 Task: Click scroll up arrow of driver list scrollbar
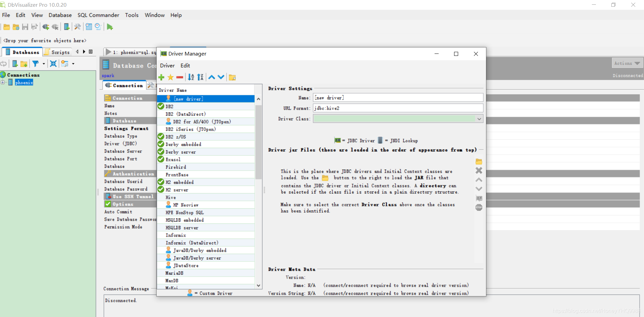[x=258, y=99]
